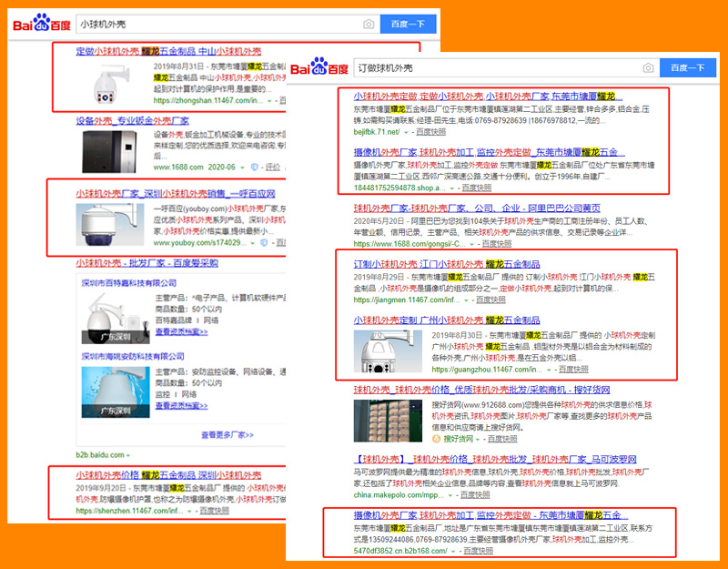
Task: Click the 订做球机外壳 search input field
Action: tap(506, 68)
